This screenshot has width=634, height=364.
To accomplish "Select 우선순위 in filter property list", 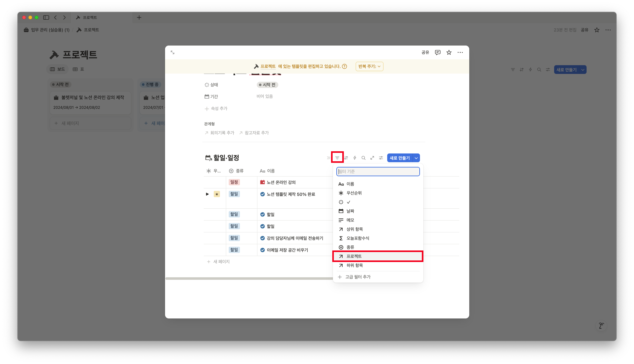I will click(354, 193).
